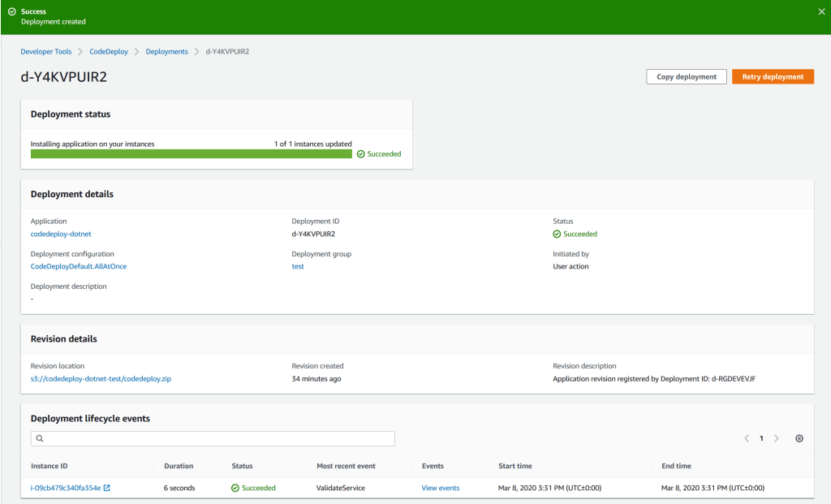
Task: Click the success checkmark icon in banner
Action: pyautogui.click(x=11, y=12)
